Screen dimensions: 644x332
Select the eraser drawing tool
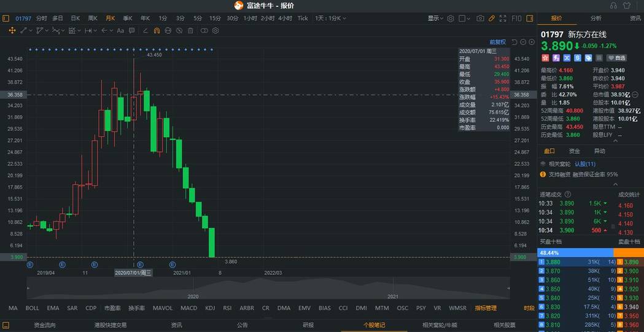(x=145, y=31)
